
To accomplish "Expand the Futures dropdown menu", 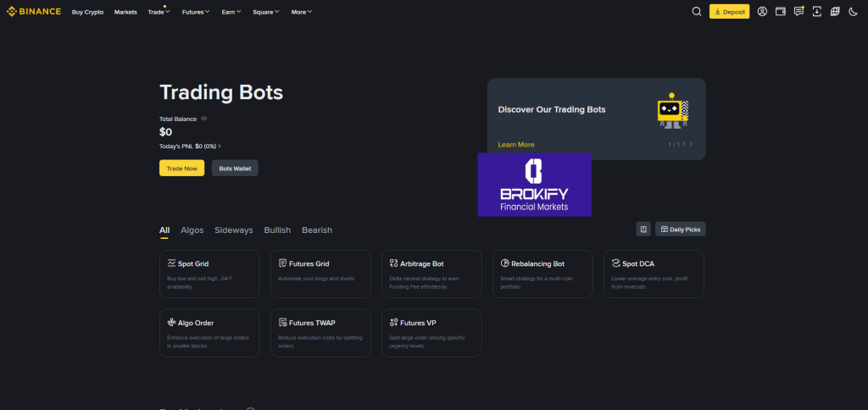I will click(199, 12).
